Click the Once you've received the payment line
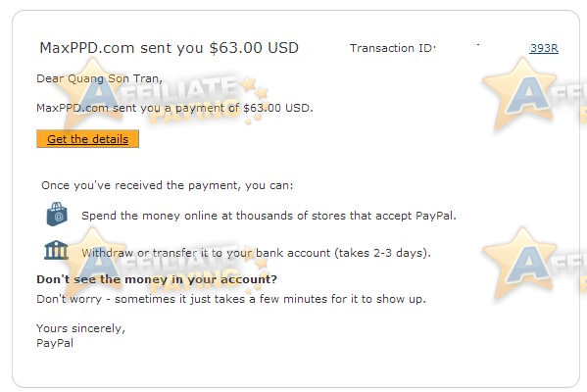This screenshot has height=392, width=587. tap(168, 185)
